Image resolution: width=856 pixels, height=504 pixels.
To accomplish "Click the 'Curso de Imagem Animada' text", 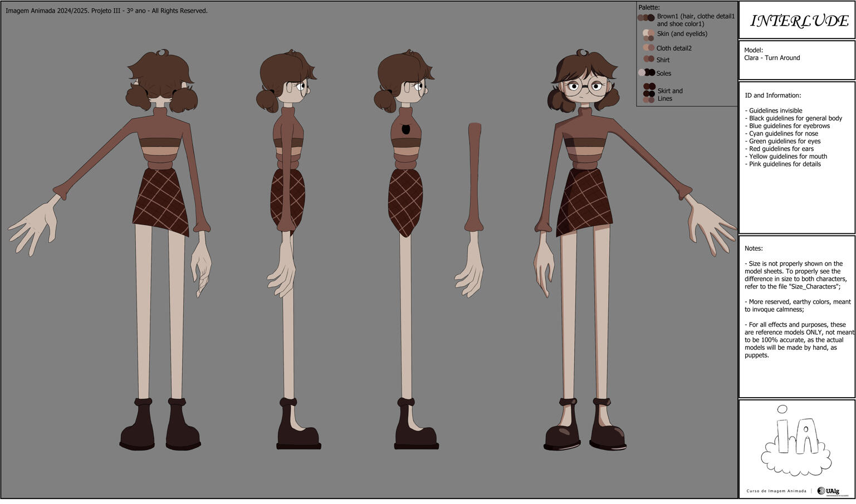I will (x=776, y=491).
